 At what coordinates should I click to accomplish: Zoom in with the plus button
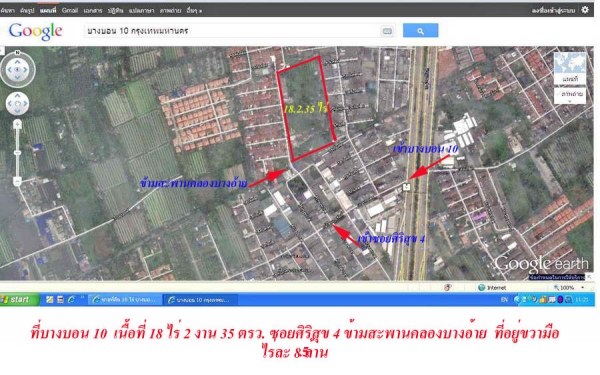(17, 124)
